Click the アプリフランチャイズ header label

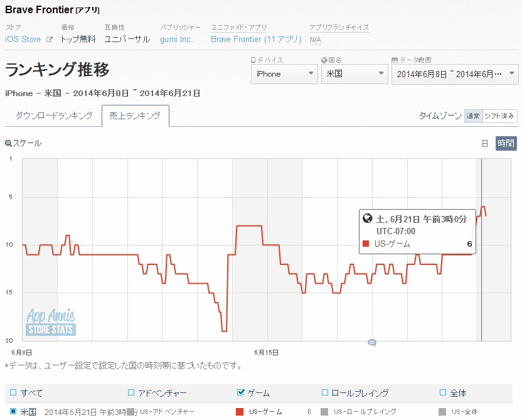click(x=339, y=28)
